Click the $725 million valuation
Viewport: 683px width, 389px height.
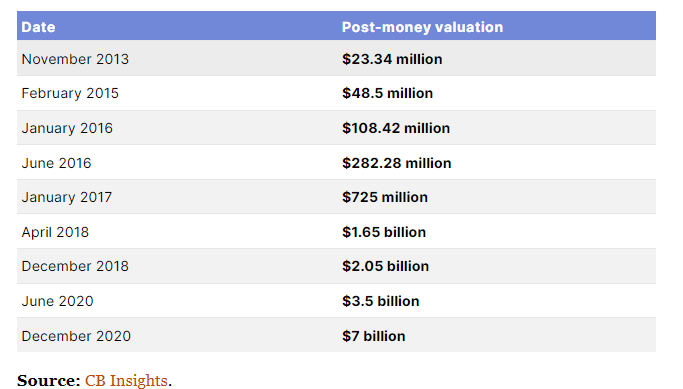[385, 197]
